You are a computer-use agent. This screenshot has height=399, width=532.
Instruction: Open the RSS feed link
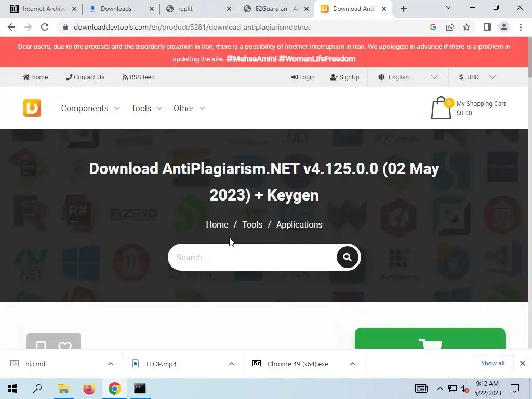pyautogui.click(x=138, y=77)
